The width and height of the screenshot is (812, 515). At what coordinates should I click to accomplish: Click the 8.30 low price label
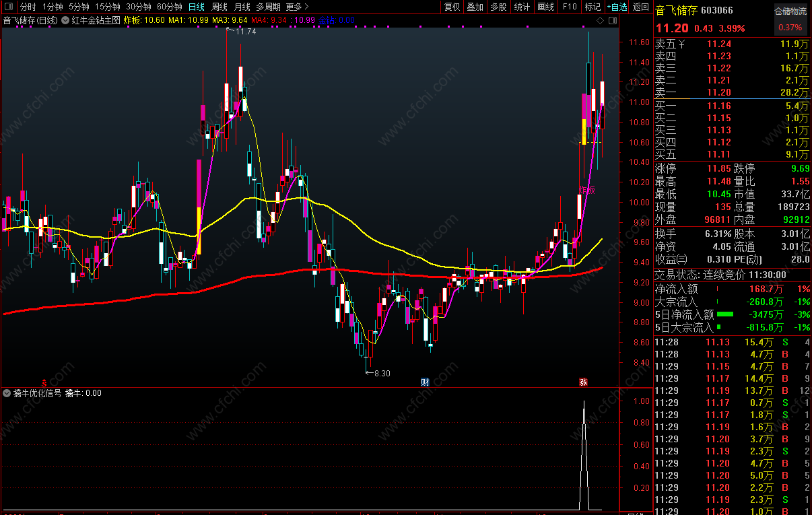click(x=382, y=373)
